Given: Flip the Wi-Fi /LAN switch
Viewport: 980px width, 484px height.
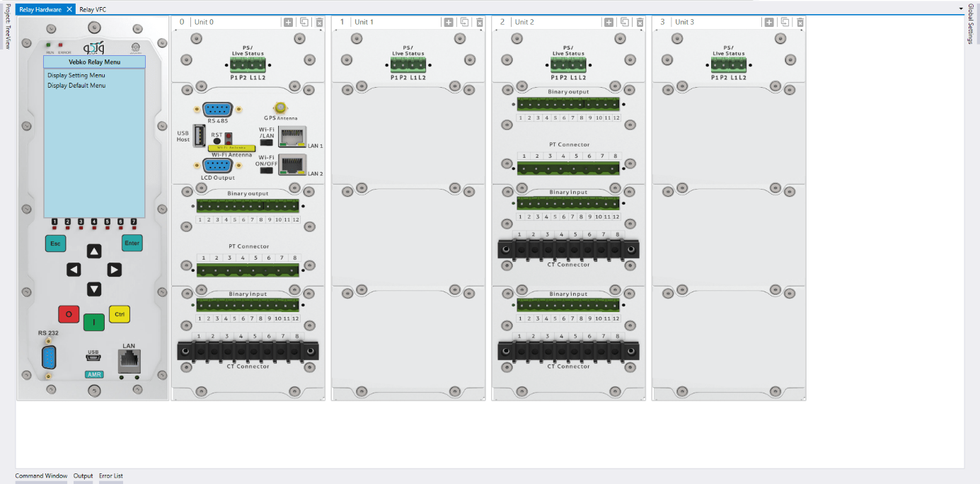Looking at the screenshot, I should point(267,143).
